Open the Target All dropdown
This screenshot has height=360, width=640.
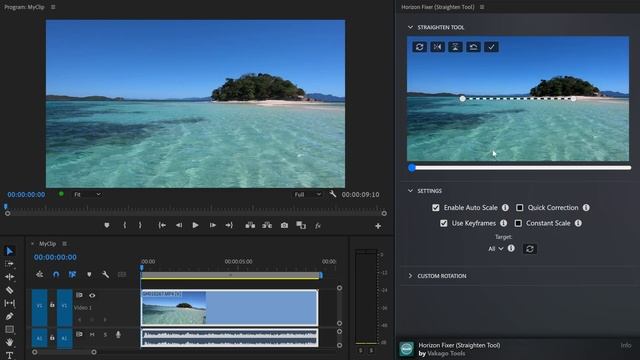(x=496, y=249)
